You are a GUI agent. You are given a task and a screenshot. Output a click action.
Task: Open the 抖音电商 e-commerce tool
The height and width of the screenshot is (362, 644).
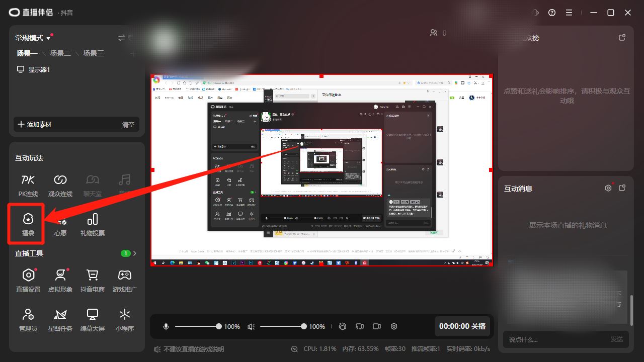pos(93,280)
